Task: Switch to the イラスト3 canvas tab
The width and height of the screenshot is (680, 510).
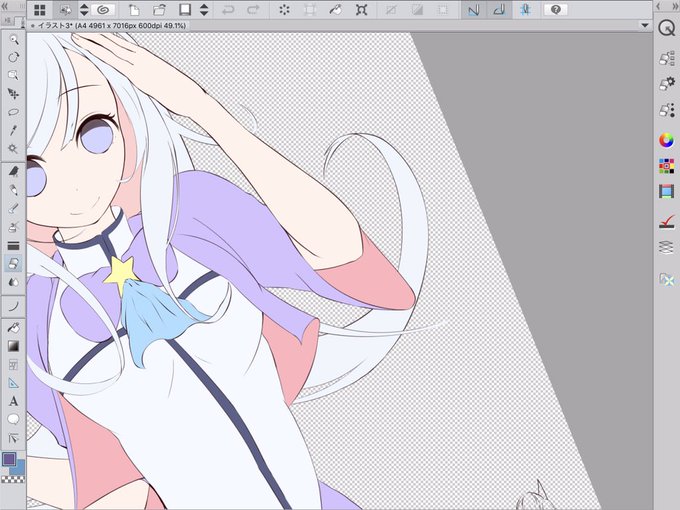Action: click(108, 26)
